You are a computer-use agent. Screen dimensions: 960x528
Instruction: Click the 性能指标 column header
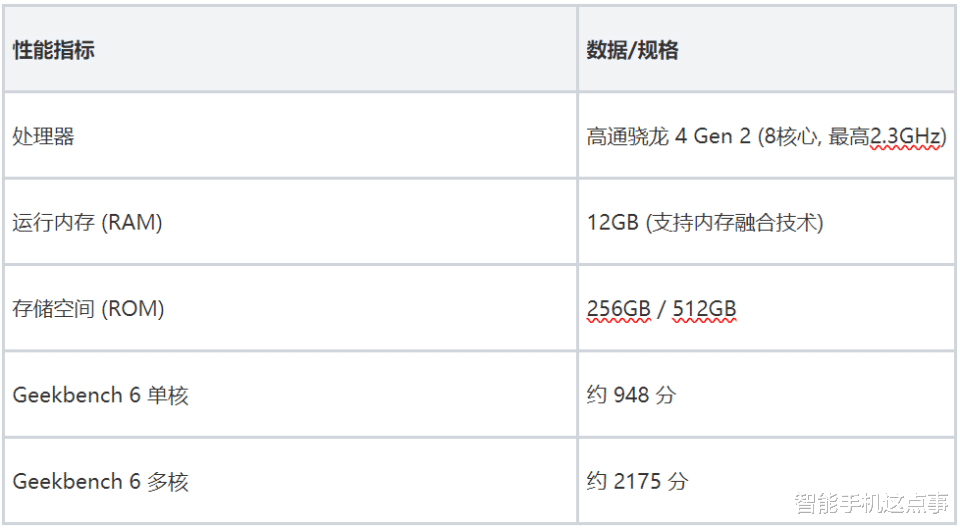click(54, 50)
